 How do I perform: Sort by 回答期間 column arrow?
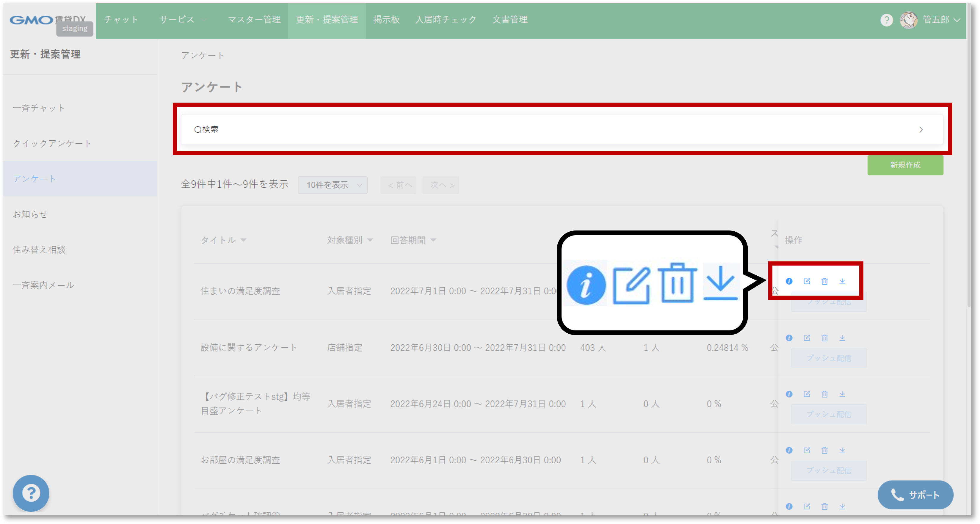(433, 240)
